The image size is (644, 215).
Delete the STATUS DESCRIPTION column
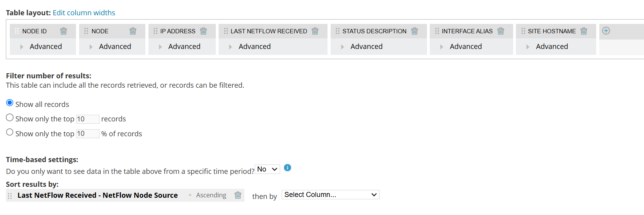[x=414, y=31]
